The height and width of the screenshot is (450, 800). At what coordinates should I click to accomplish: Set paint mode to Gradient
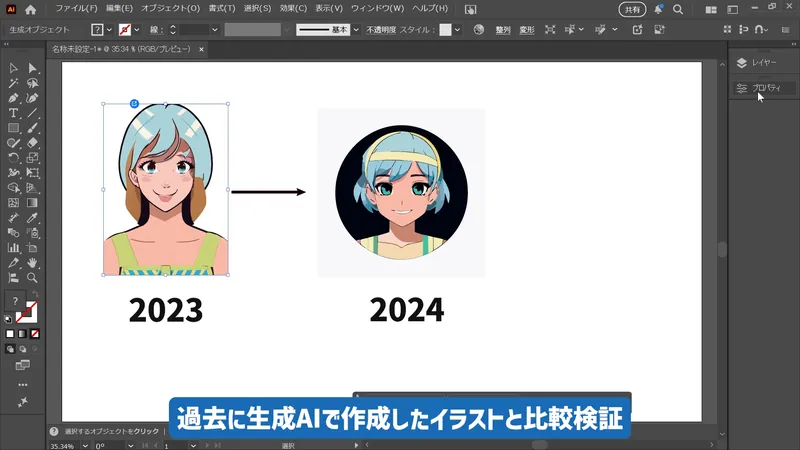pyautogui.click(x=22, y=334)
